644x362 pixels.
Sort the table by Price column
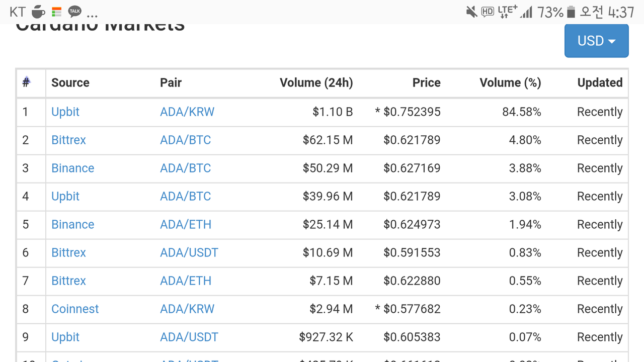coord(426,83)
